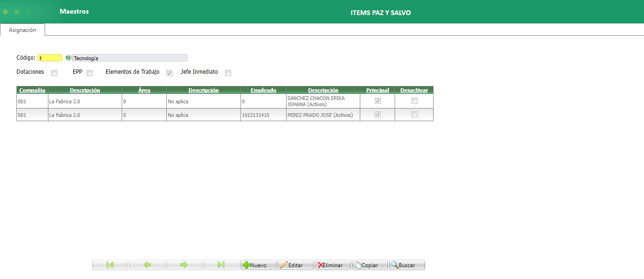The width and height of the screenshot is (644, 279).
Task: Click the Editar pencil button
Action: click(295, 265)
